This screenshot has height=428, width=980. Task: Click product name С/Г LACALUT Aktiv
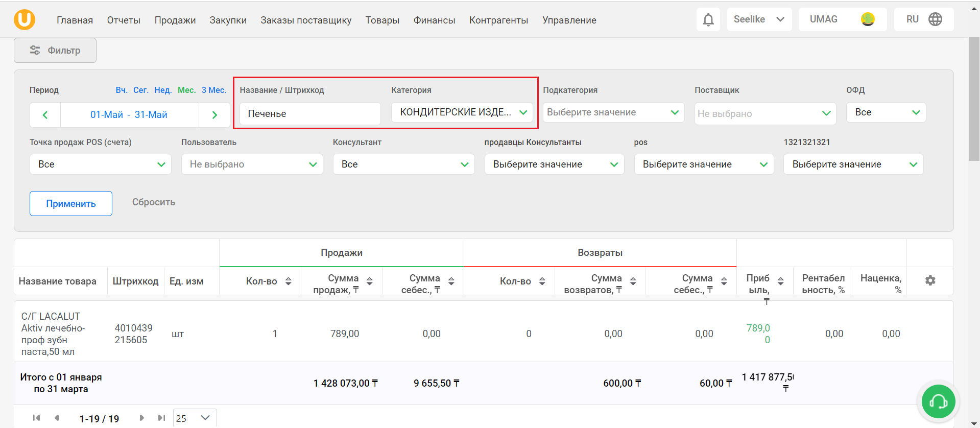(x=53, y=334)
